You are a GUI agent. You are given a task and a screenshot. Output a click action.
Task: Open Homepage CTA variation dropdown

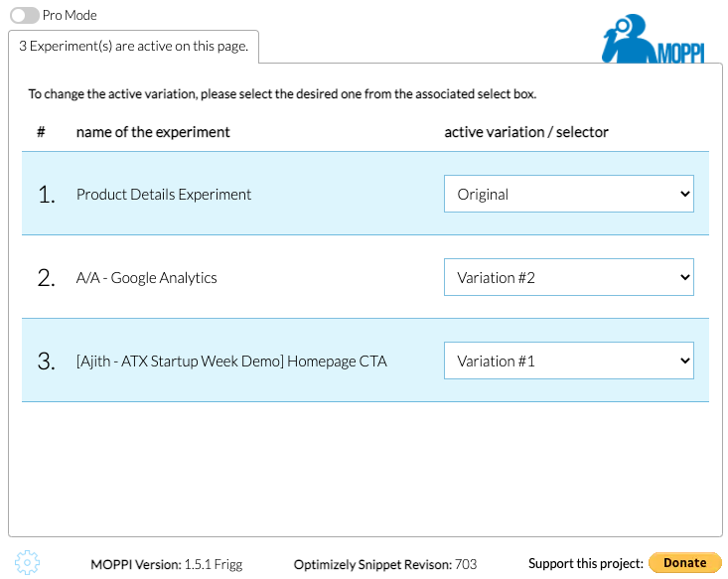(x=569, y=361)
